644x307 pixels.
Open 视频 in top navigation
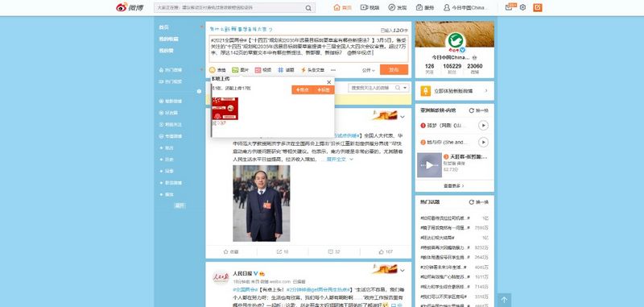tap(369, 7)
